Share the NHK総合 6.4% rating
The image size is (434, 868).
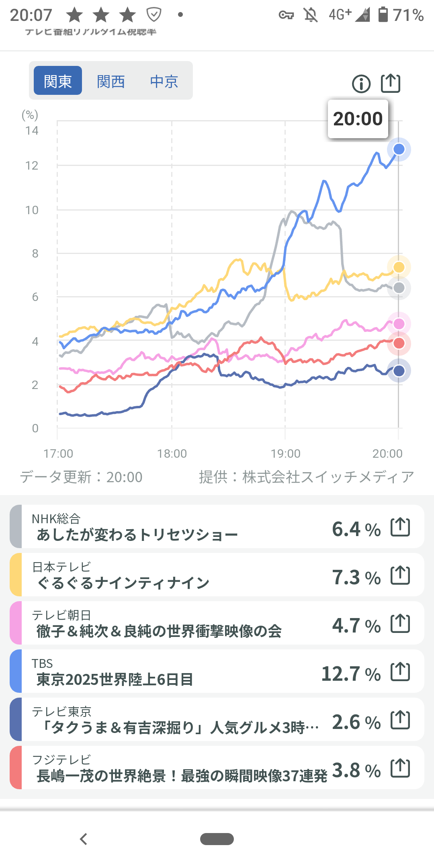(x=400, y=527)
